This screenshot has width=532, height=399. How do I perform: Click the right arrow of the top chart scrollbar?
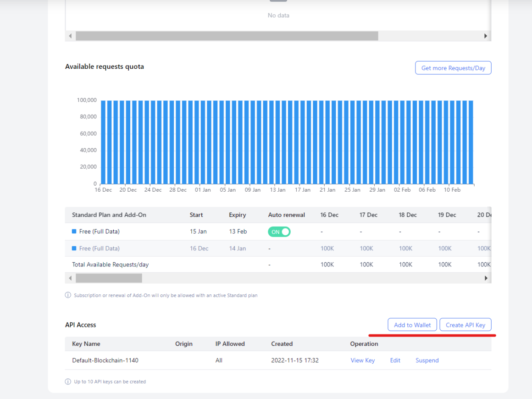coord(486,36)
